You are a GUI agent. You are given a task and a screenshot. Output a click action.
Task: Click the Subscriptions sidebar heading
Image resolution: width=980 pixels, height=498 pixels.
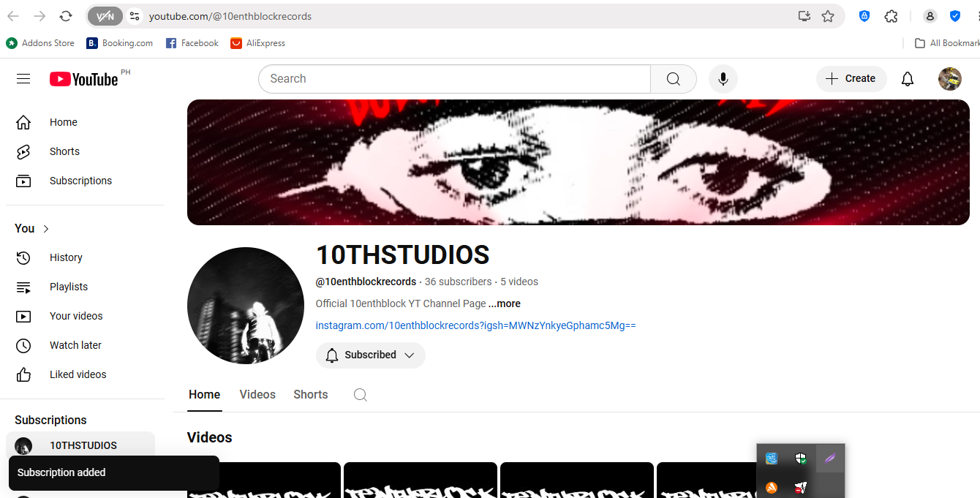click(x=50, y=420)
